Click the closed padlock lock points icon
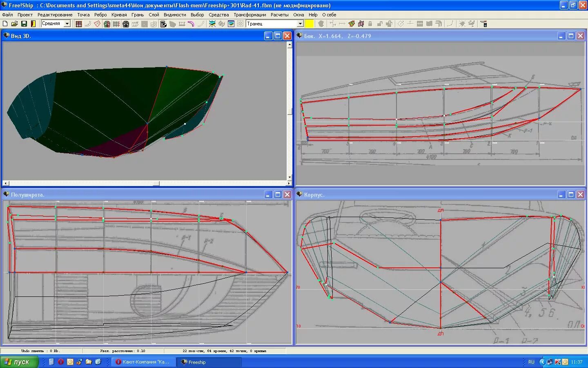This screenshot has width=588, height=368. pos(370,24)
